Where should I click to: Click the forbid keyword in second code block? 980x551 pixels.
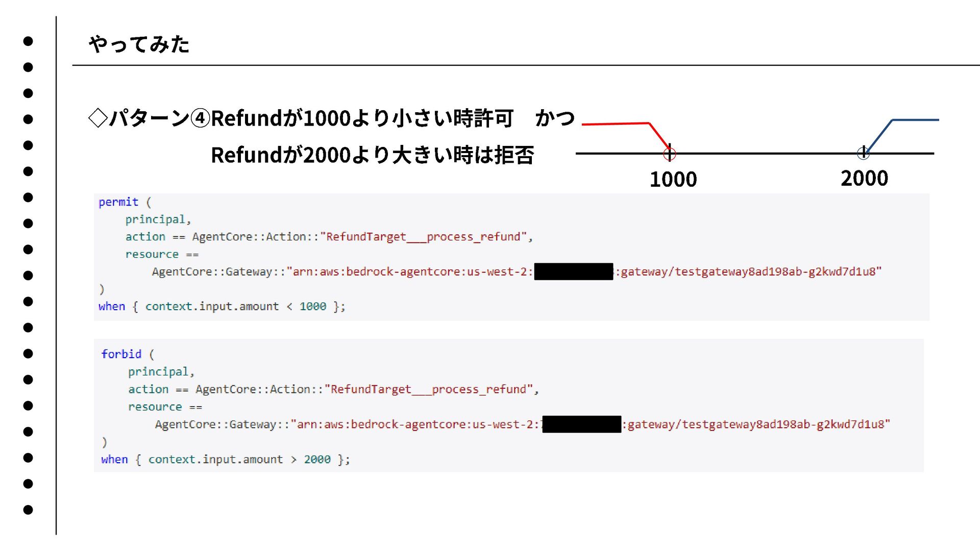click(121, 354)
